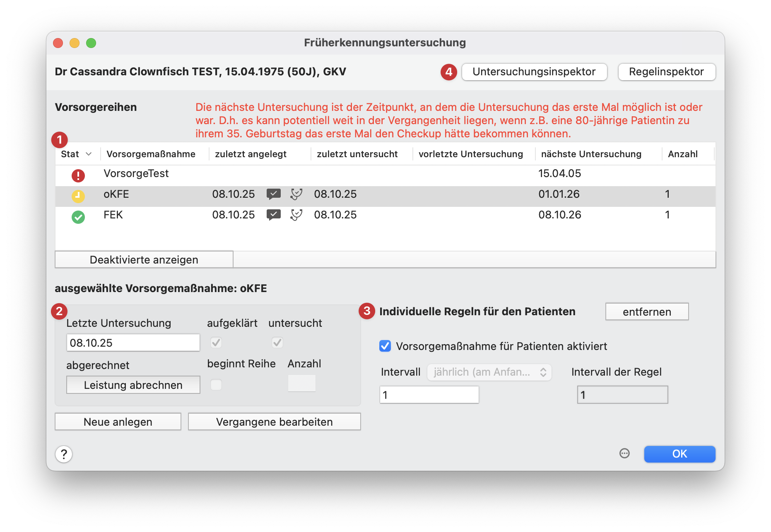Image resolution: width=771 pixels, height=532 pixels.
Task: Click the Letzte Untersuchung date field
Action: pos(133,343)
